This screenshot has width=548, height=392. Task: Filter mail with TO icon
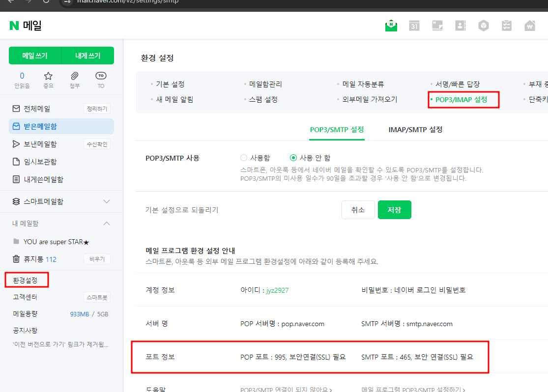[x=101, y=80]
